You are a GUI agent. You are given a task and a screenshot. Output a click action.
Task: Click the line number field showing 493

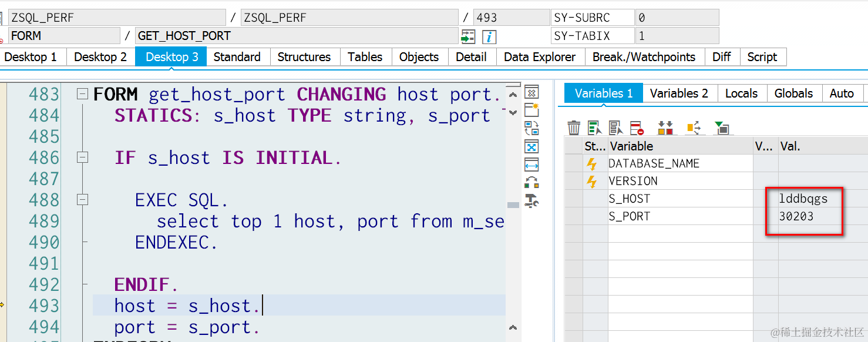click(512, 18)
